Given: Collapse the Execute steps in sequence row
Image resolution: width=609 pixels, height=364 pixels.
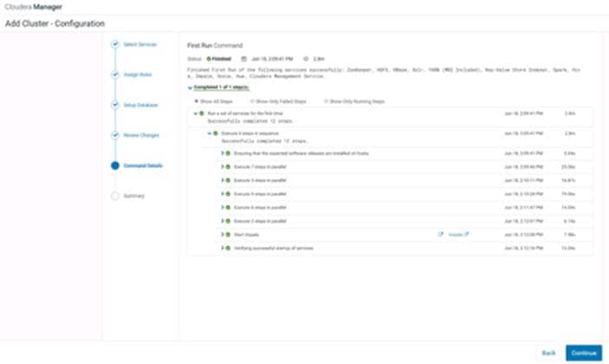Looking at the screenshot, I should coord(209,133).
